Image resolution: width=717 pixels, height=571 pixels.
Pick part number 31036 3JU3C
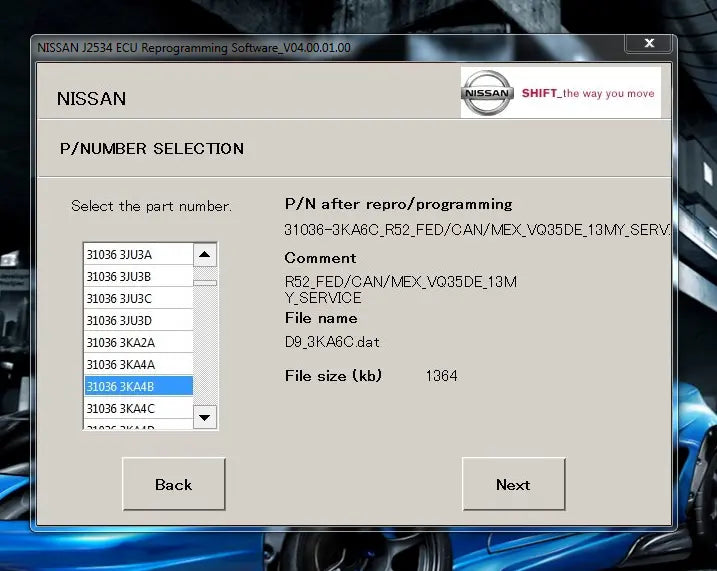point(138,299)
